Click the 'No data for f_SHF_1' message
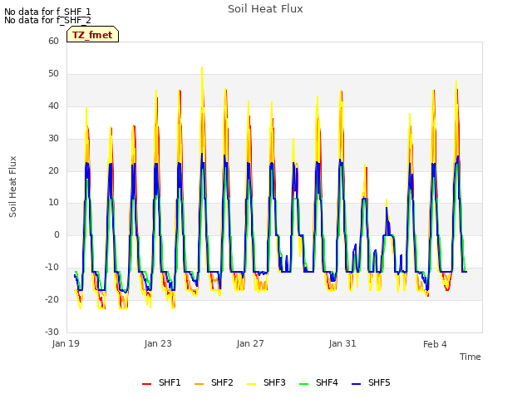 (47, 12)
